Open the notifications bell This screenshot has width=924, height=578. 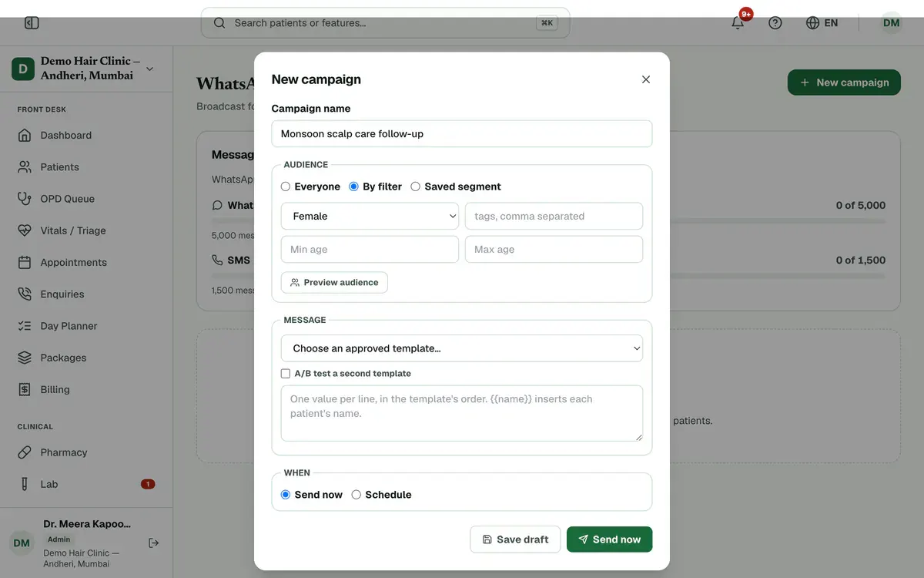pos(738,23)
